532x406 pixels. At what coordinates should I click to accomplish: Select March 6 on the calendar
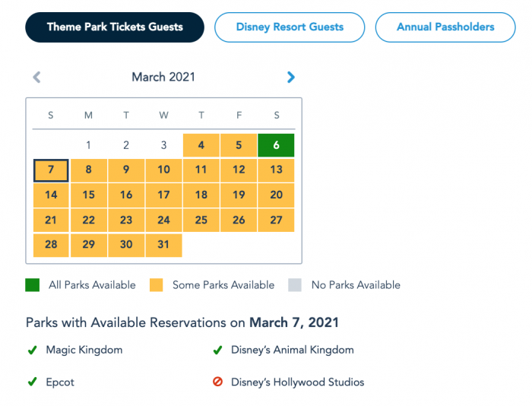[276, 145]
